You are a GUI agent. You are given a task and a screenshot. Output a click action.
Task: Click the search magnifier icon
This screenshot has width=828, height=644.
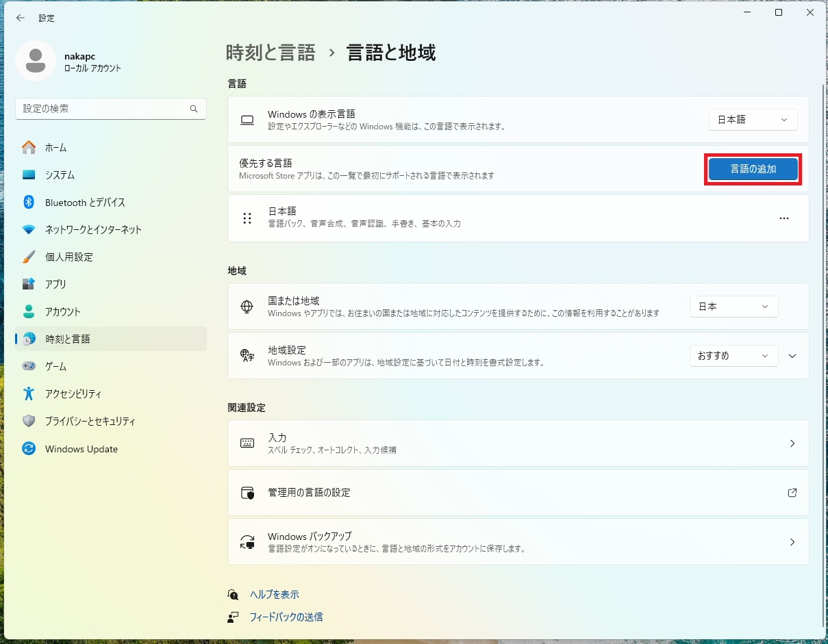(194, 109)
